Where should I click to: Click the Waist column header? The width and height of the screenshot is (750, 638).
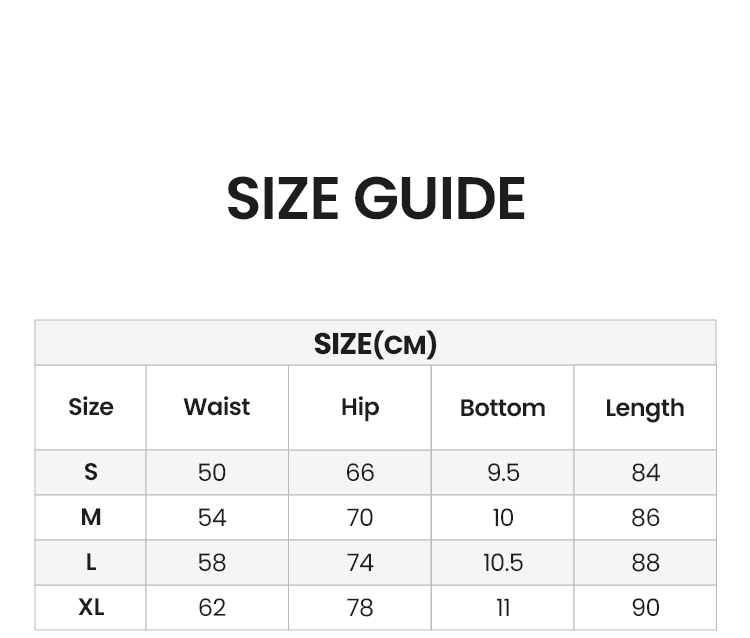(x=217, y=407)
